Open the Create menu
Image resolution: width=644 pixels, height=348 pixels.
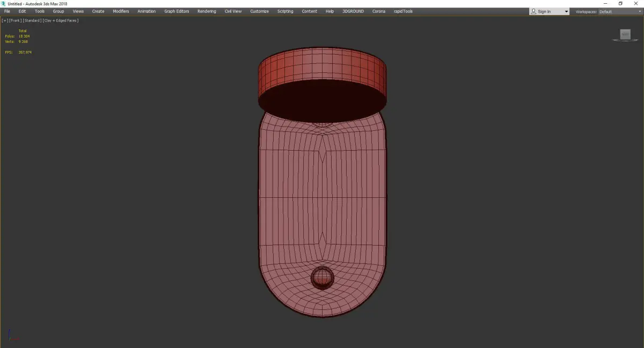point(98,11)
